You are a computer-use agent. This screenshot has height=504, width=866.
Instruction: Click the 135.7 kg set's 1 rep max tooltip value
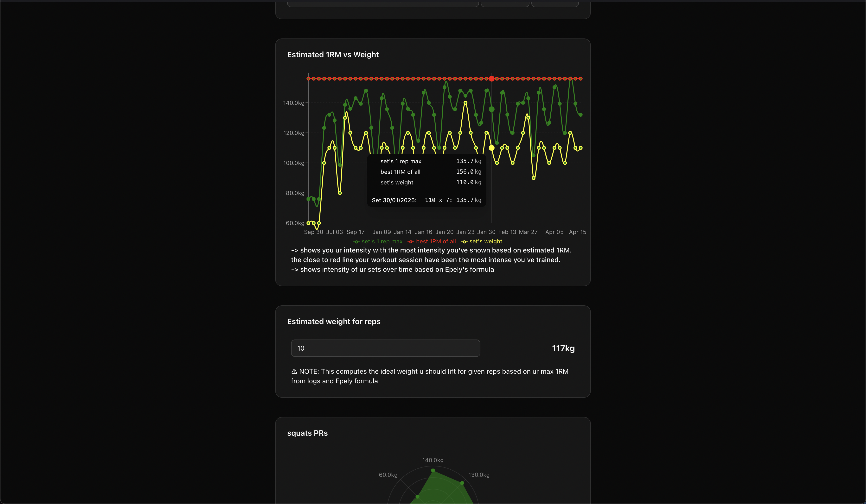pos(469,161)
